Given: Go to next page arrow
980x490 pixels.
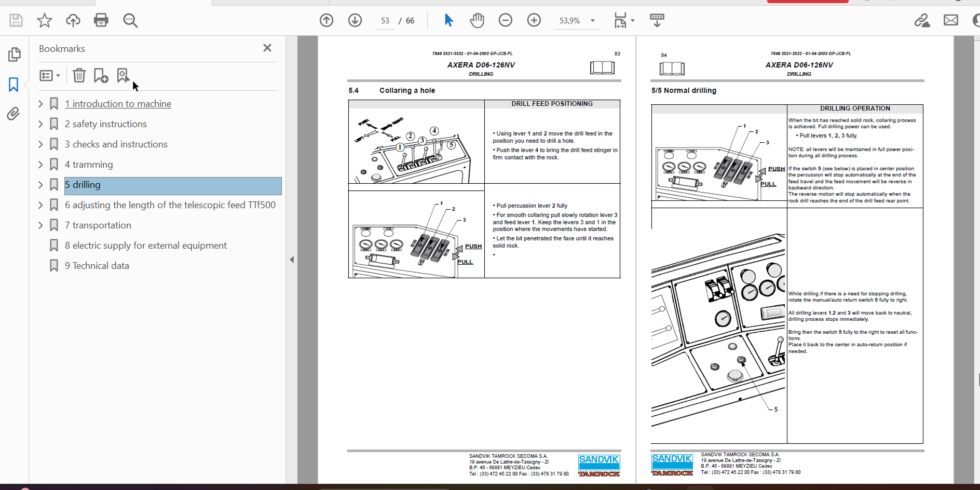Looking at the screenshot, I should pyautogui.click(x=355, y=20).
